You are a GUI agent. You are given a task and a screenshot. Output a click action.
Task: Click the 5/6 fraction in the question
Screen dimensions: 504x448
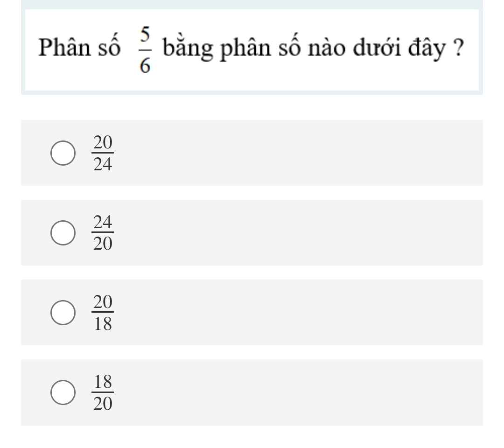click(x=144, y=49)
